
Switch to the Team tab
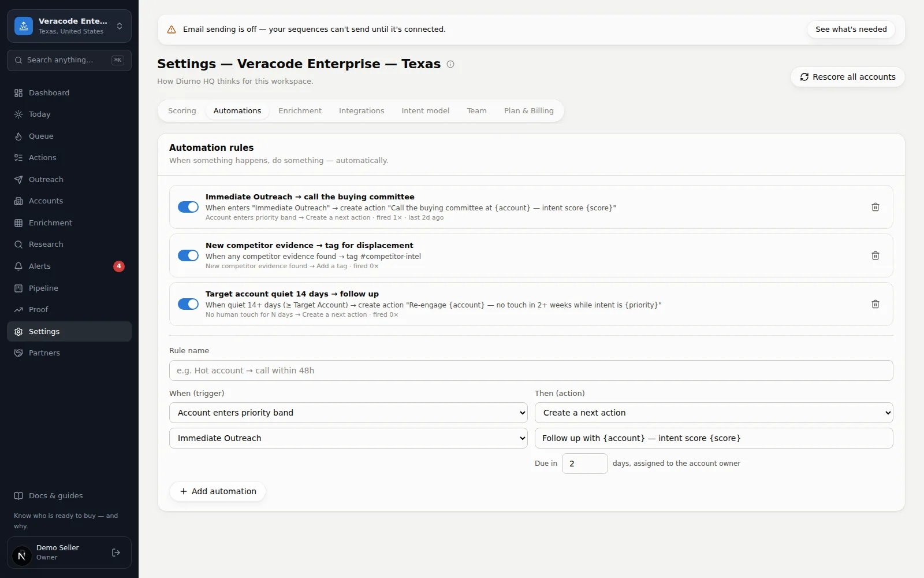(476, 111)
